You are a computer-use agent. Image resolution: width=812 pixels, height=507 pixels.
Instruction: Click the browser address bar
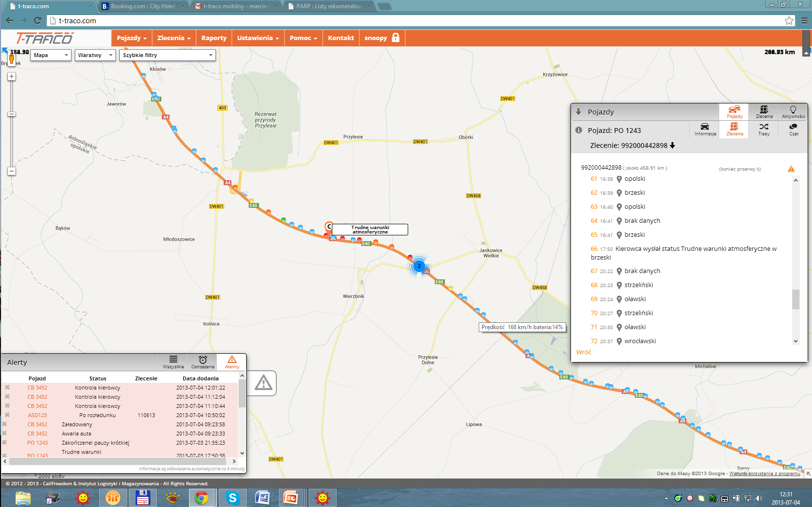point(415,20)
